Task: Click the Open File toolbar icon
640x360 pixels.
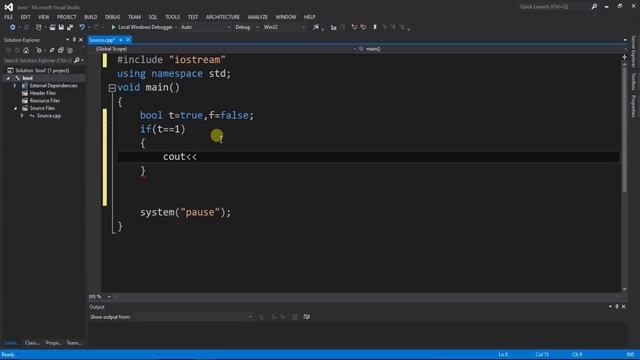Action: [x=52, y=27]
